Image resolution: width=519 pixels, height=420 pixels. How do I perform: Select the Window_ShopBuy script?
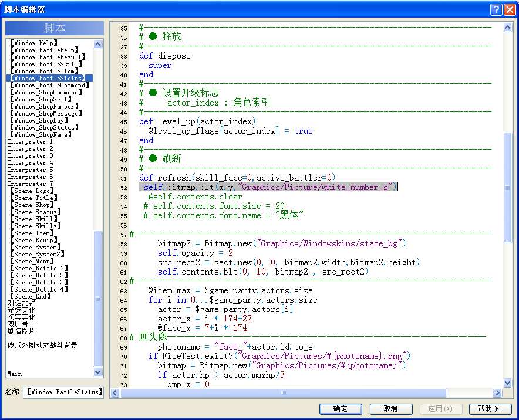(39, 120)
